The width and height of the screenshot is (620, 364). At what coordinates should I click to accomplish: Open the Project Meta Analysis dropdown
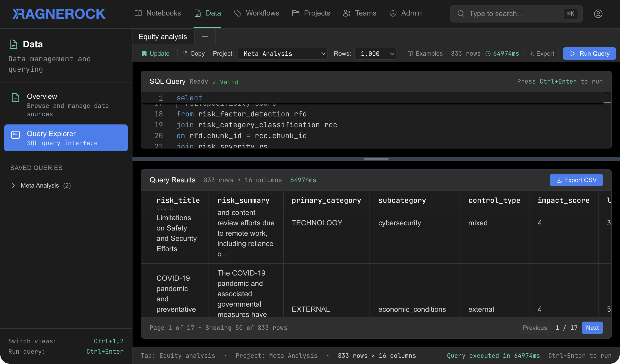pyautogui.click(x=282, y=54)
